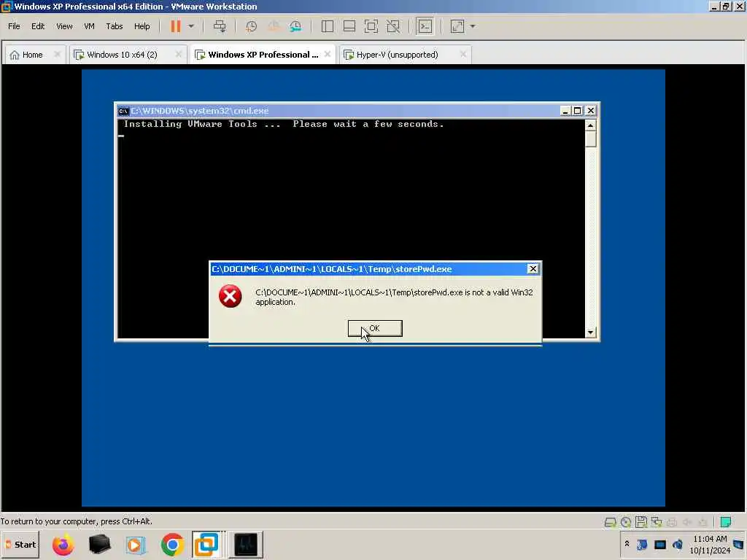
Task: Click the hard disk device status icon
Action: point(611,522)
